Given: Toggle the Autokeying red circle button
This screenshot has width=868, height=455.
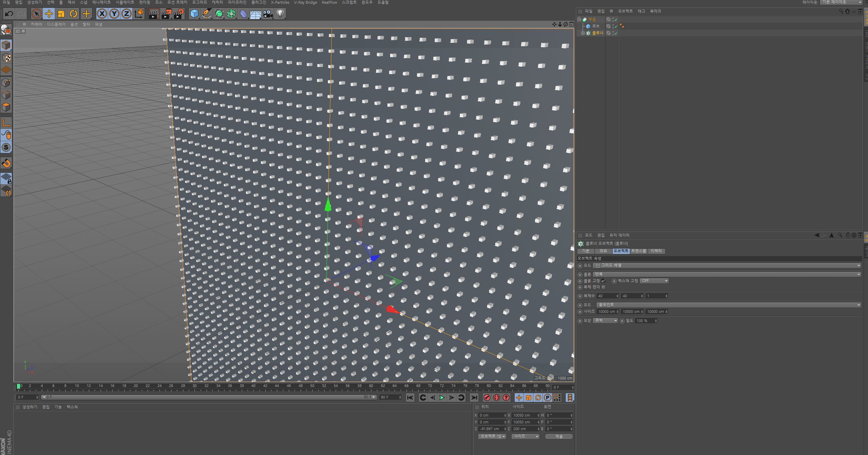Looking at the screenshot, I should pos(497,397).
